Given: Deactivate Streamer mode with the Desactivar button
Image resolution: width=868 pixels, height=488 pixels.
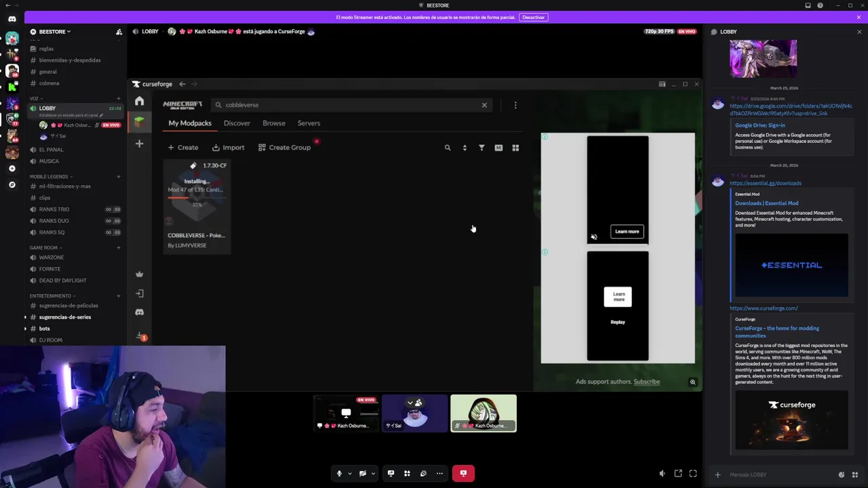Looking at the screenshot, I should 534,17.
